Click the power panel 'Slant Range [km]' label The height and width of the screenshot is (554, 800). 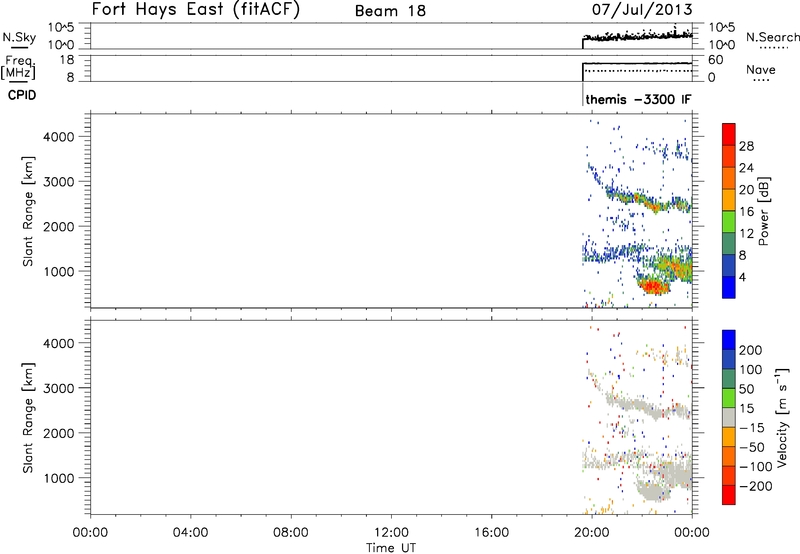click(28, 211)
